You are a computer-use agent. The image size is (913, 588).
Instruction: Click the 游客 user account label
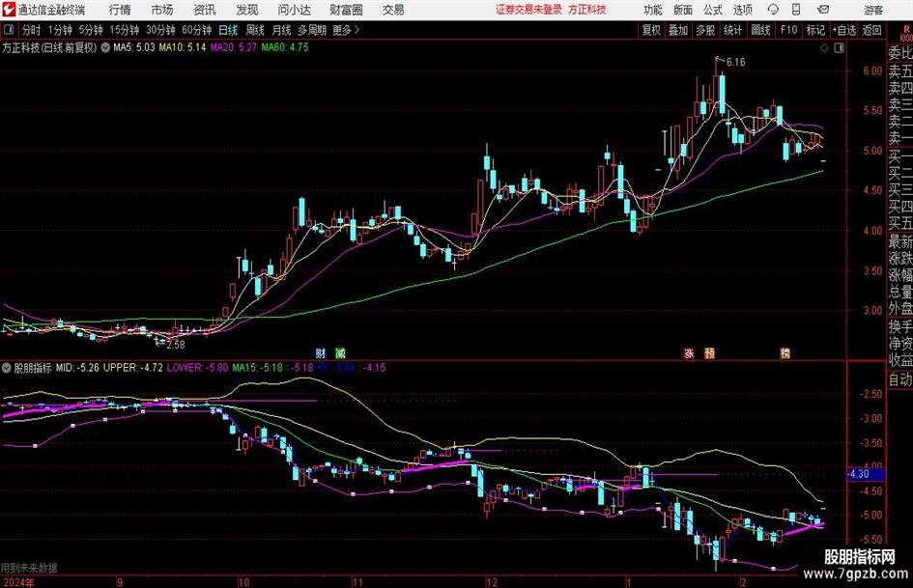873,10
